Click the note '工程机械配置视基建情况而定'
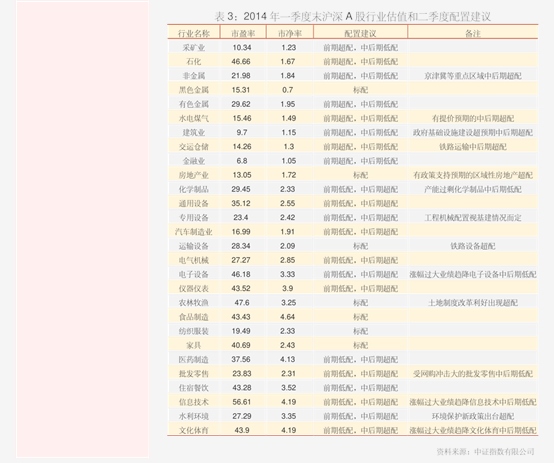The width and height of the screenshot is (554, 463). point(473,217)
